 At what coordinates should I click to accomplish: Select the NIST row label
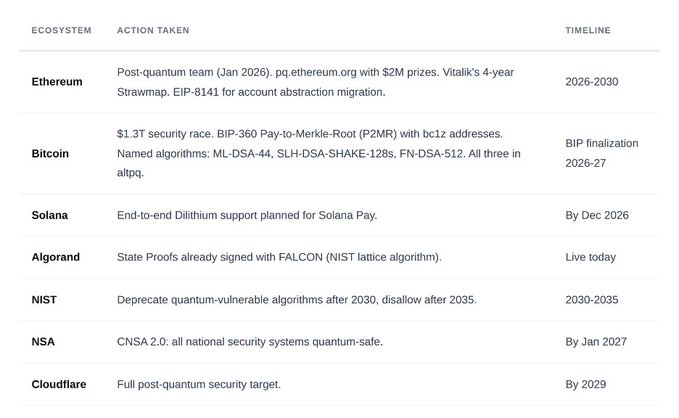coord(45,299)
